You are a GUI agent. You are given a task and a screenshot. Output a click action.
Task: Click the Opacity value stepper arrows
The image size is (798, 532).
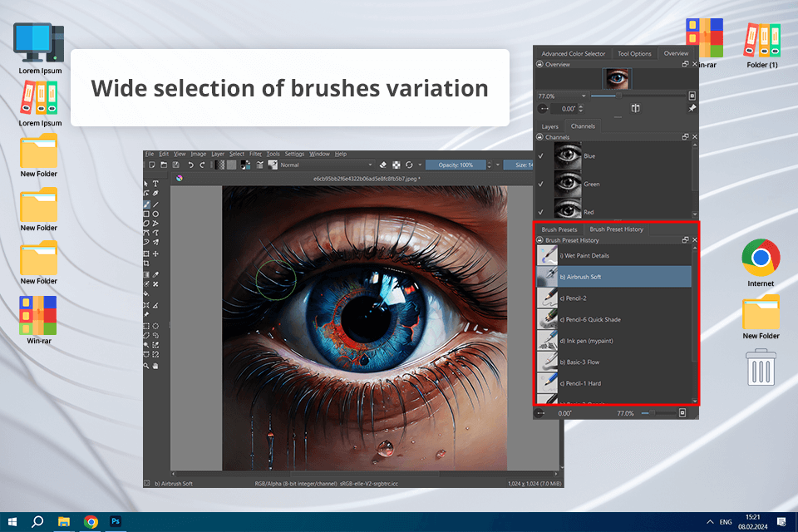[489, 165]
